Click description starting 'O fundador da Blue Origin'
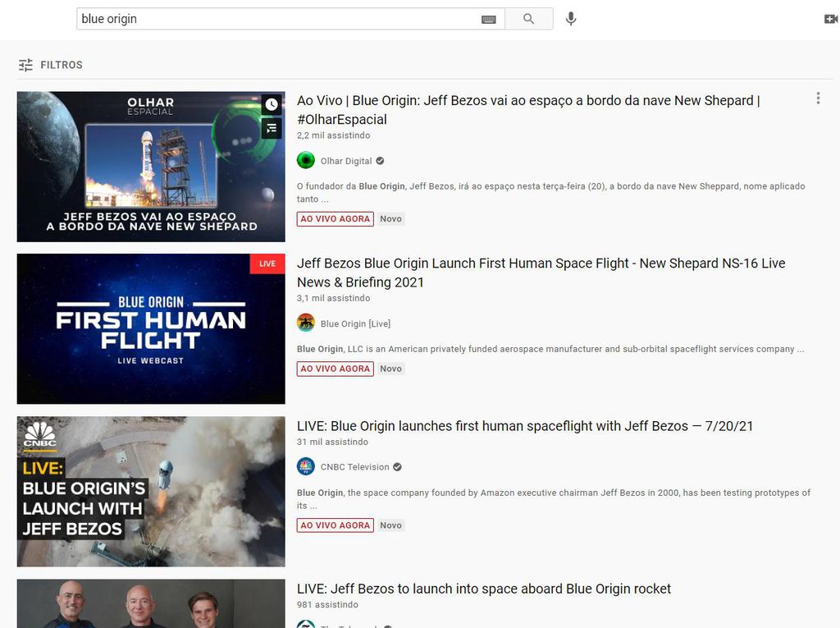Screen dimensions: 840x628 tap(550, 193)
